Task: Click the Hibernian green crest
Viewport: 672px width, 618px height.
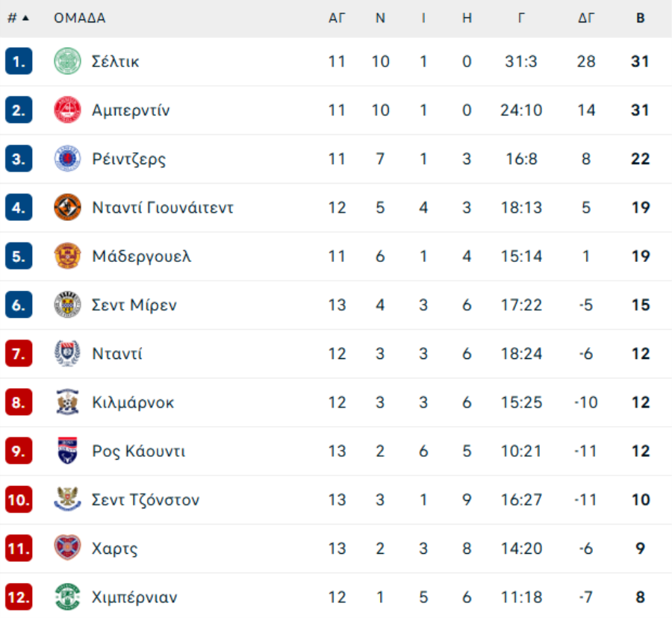Action: coord(67,596)
